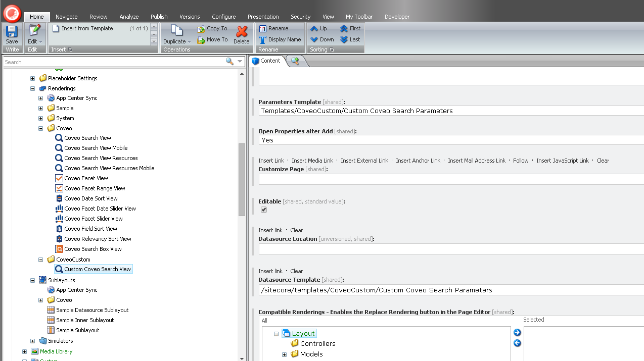Viewport: 644px width, 361px height.
Task: Click Insert JavaScript Link
Action: tap(563, 161)
